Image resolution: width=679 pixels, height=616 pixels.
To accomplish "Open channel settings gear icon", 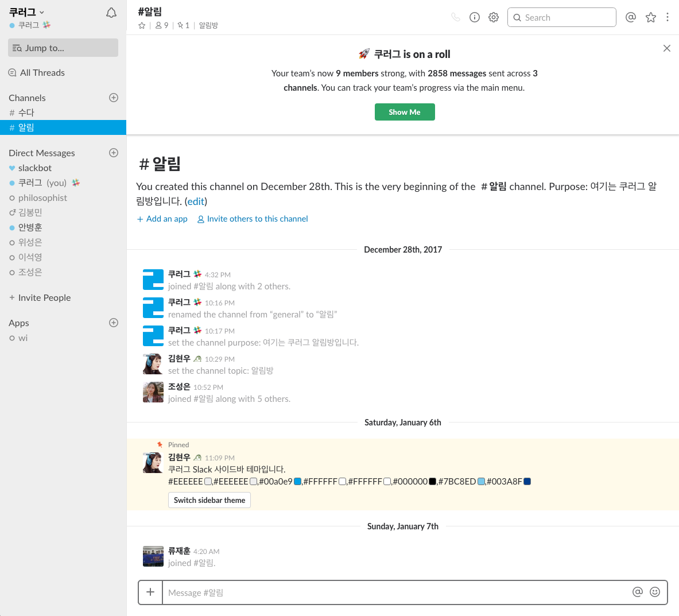I will (494, 17).
